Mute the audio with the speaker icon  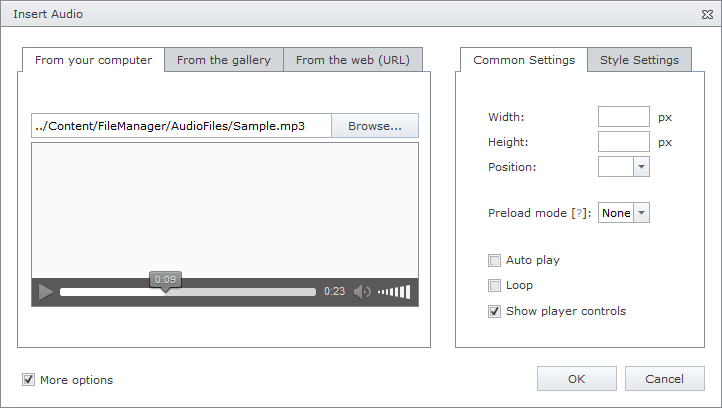click(362, 292)
